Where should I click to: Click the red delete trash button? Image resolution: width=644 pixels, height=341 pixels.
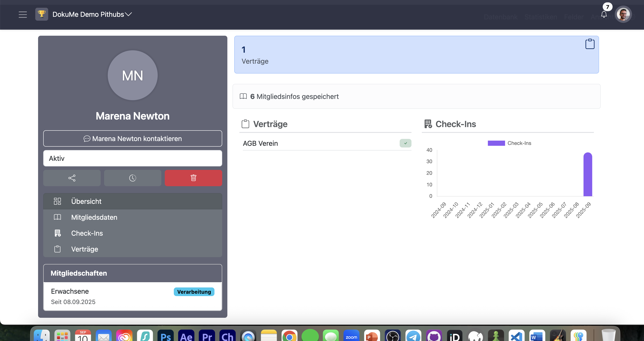pos(193,178)
